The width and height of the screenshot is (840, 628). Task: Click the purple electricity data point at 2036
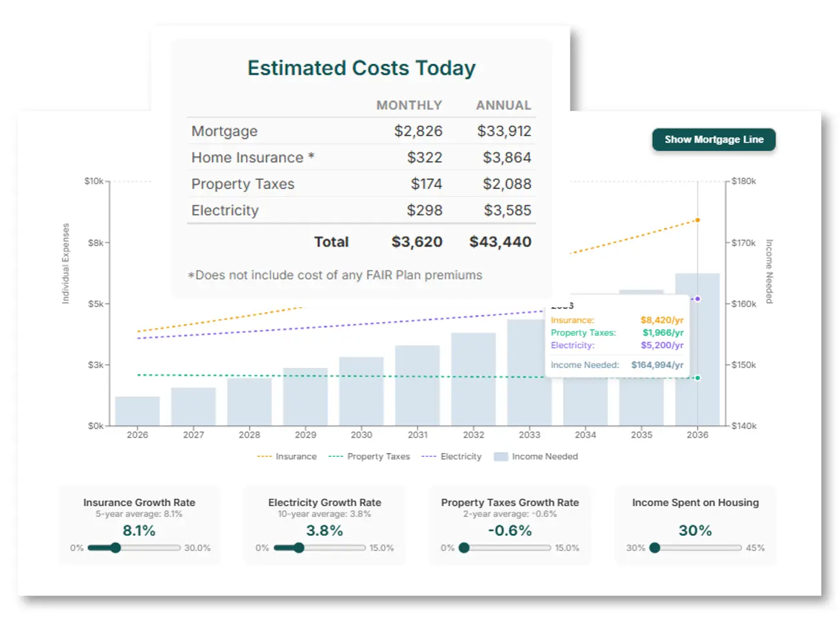pyautogui.click(x=697, y=299)
